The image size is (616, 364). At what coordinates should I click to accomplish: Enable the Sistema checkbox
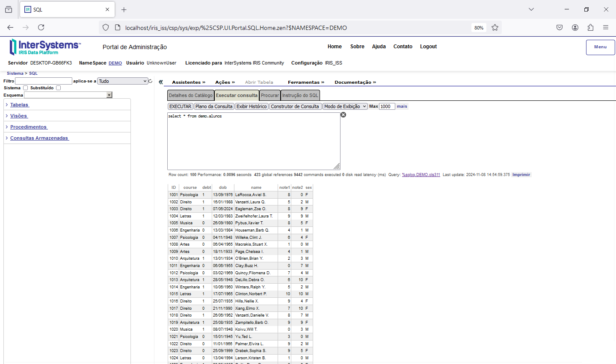coord(26,88)
